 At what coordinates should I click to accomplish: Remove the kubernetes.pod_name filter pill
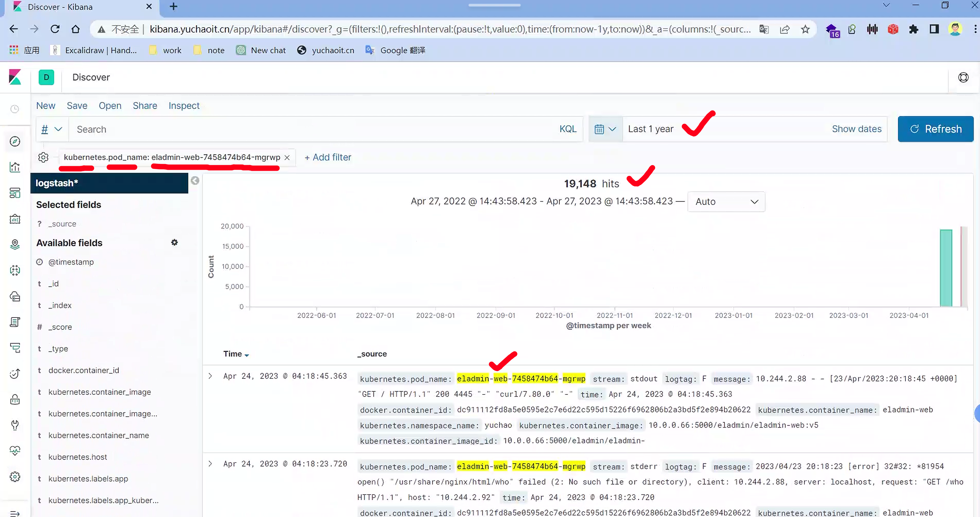coord(287,157)
